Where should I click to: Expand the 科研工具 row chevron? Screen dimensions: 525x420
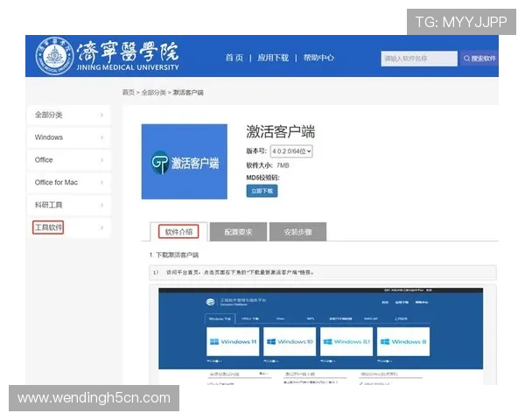101,205
